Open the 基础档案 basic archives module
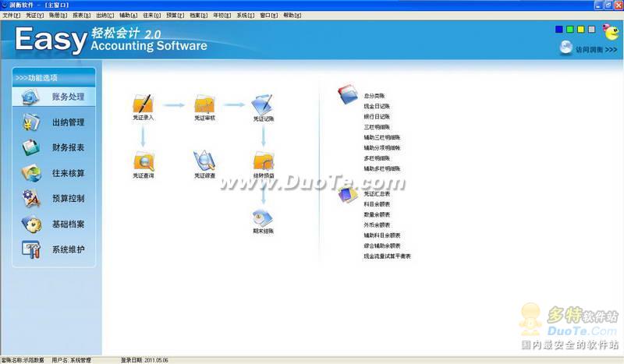624x364 pixels. click(x=54, y=224)
